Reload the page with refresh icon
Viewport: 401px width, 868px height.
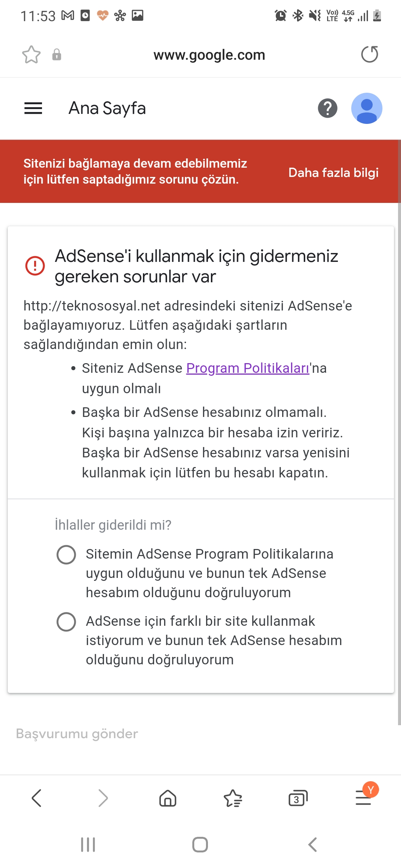(x=369, y=55)
